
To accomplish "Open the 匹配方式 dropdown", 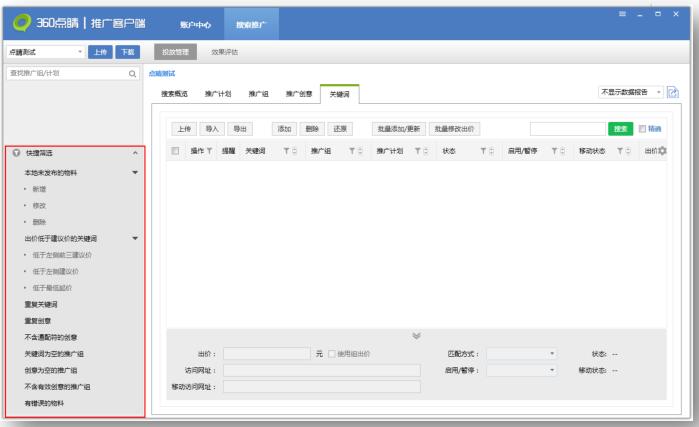I will tap(520, 353).
